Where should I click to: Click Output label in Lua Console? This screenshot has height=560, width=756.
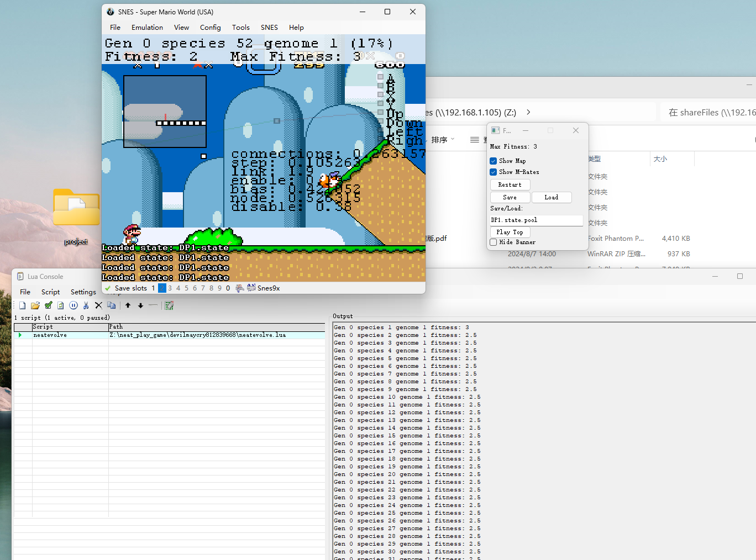(x=343, y=316)
